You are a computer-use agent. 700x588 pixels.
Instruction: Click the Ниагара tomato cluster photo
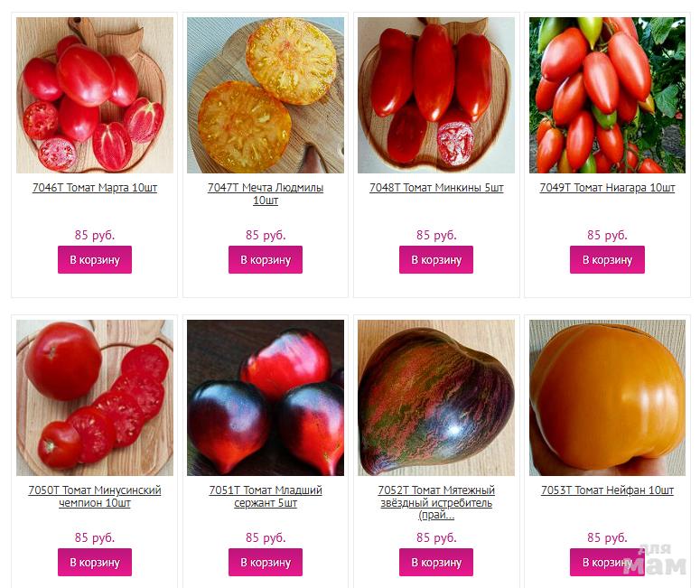click(x=607, y=95)
